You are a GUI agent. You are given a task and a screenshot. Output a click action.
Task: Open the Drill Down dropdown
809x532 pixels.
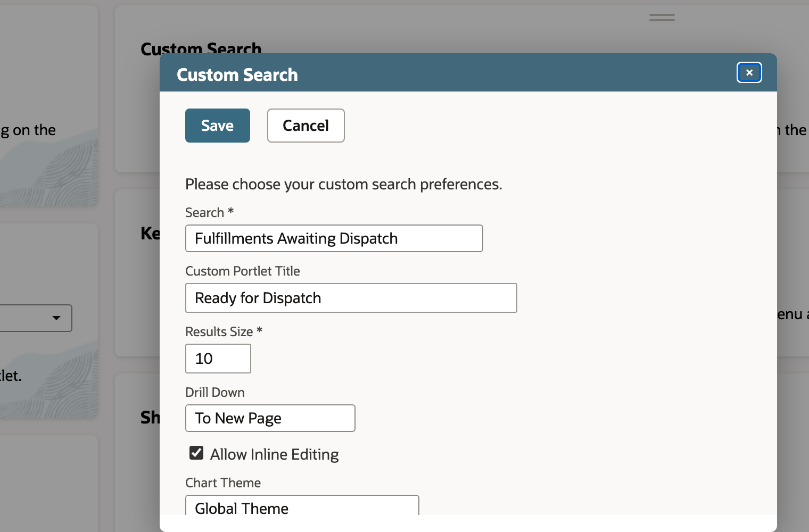click(x=270, y=418)
